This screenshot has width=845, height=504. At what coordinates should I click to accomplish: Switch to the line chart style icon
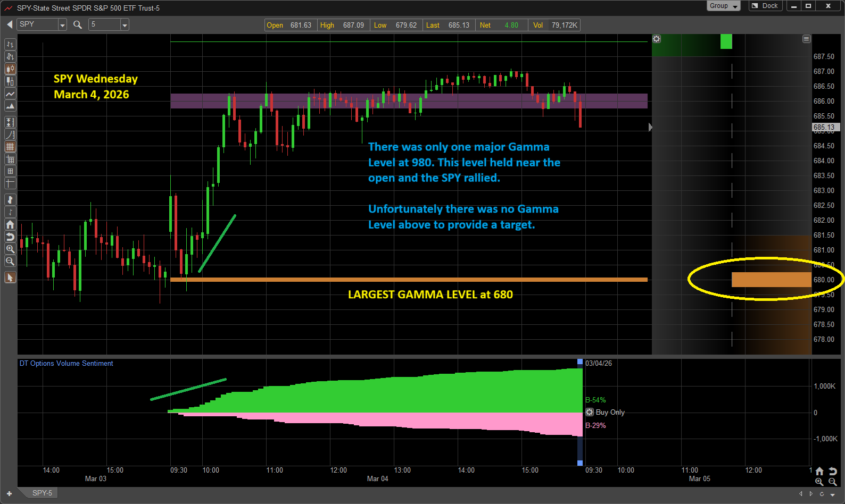pyautogui.click(x=10, y=94)
